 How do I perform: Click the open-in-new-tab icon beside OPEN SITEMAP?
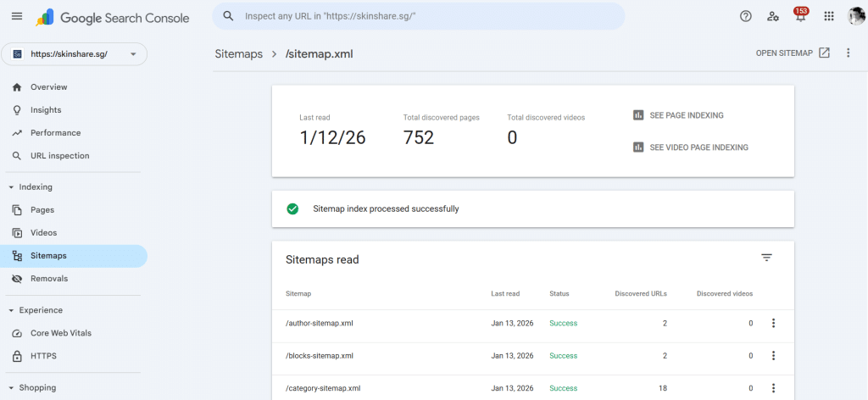(x=824, y=53)
